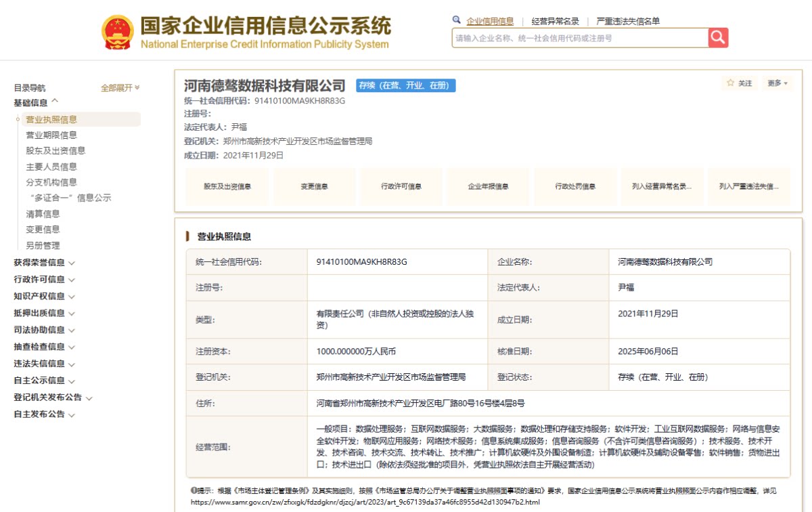Click the national emblem logo
The width and height of the screenshot is (812, 512).
[118, 33]
